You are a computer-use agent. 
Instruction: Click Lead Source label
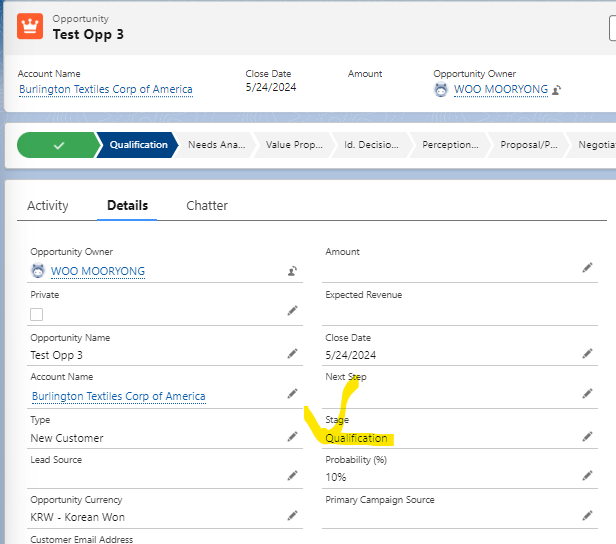[56, 460]
